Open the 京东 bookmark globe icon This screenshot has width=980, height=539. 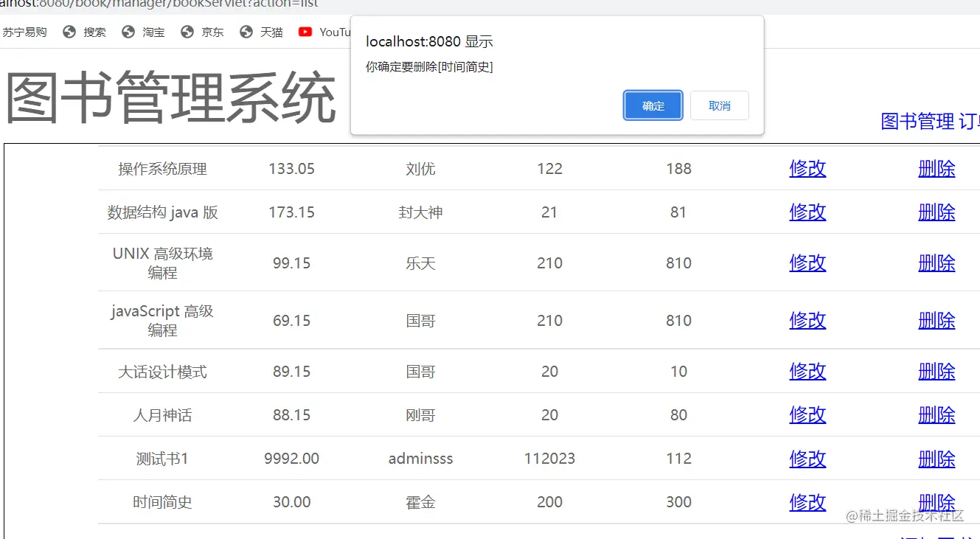(187, 32)
